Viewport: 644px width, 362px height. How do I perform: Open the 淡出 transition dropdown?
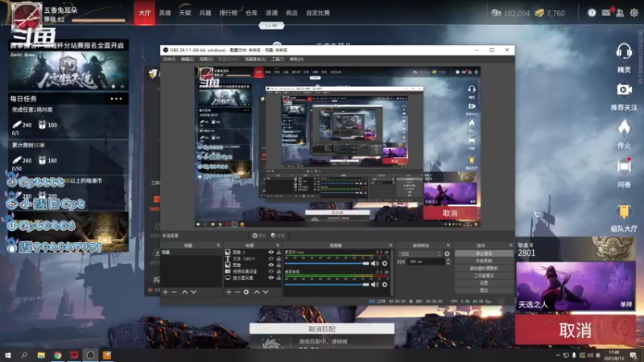419,253
